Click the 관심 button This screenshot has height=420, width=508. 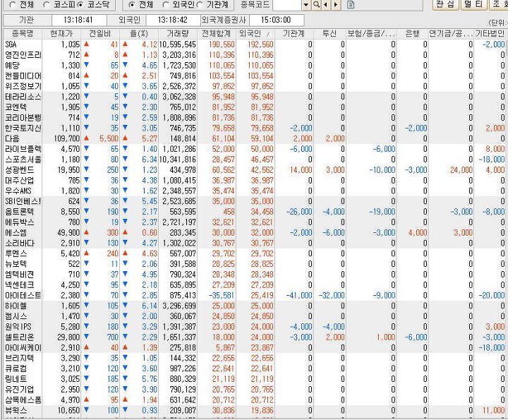pyautogui.click(x=445, y=4)
